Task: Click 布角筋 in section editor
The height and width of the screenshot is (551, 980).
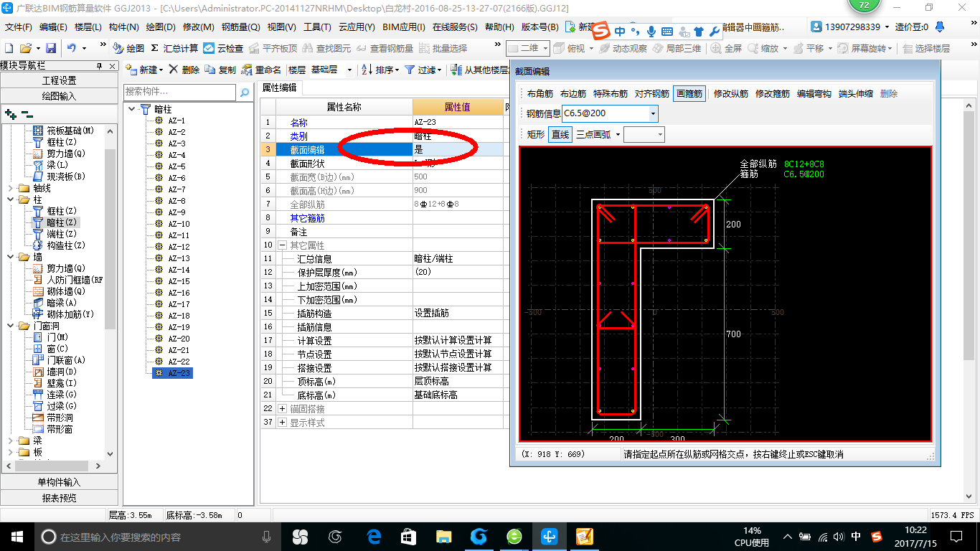Action: tap(540, 94)
